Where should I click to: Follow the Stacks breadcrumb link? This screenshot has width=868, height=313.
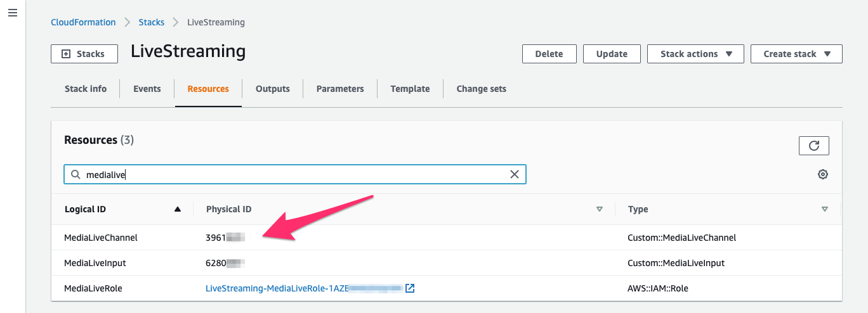(152, 22)
